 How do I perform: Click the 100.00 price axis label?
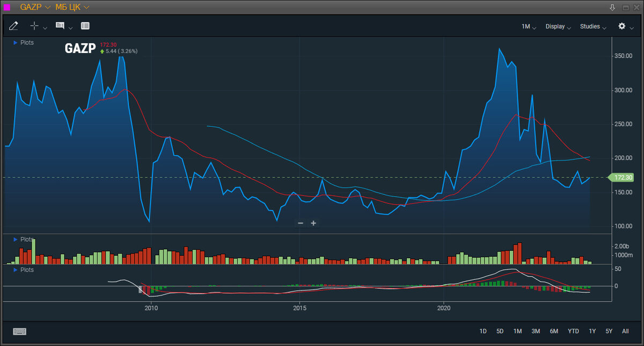pos(623,226)
